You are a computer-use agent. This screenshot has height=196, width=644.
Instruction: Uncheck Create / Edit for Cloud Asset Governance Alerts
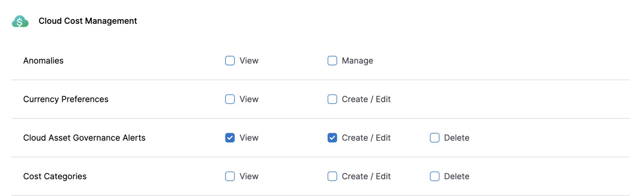pyautogui.click(x=332, y=138)
